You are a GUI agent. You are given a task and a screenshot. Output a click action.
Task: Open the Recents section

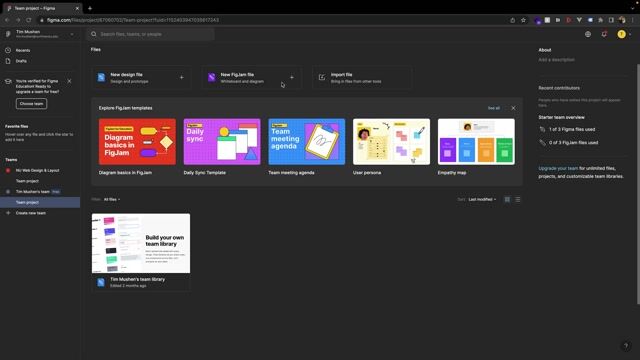23,50
